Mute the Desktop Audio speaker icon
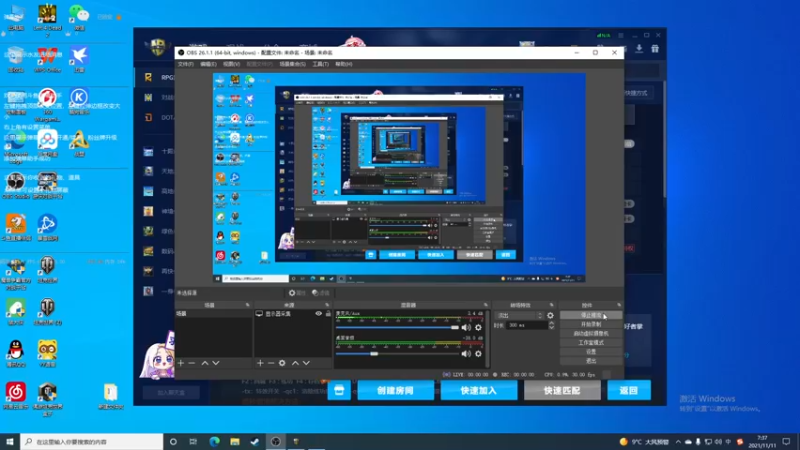Image resolution: width=800 pixels, height=450 pixels. click(466, 354)
